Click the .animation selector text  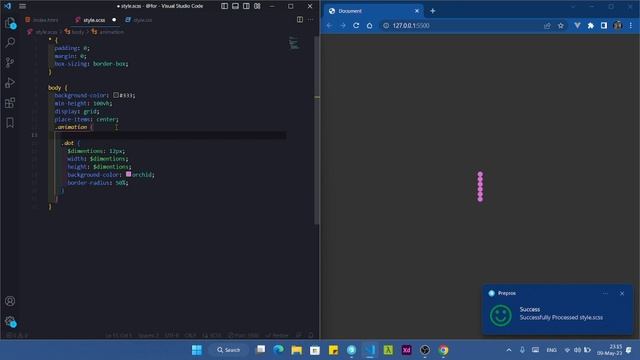[71, 127]
